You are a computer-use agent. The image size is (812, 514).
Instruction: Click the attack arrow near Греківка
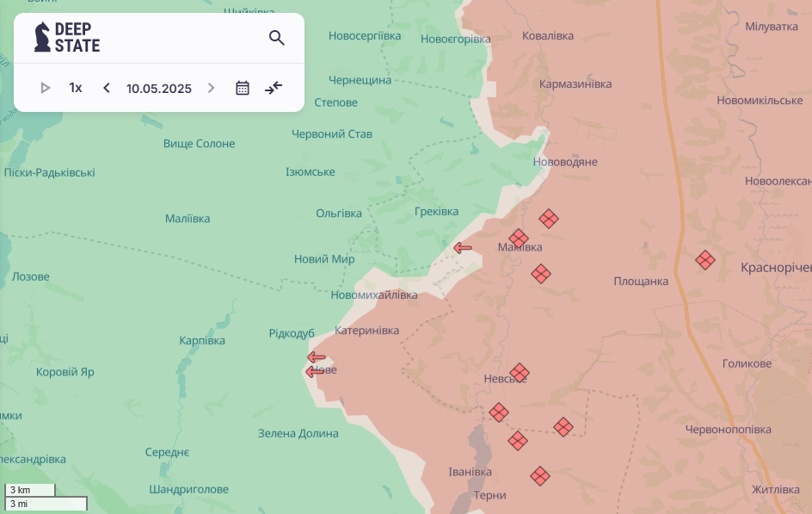coord(463,248)
